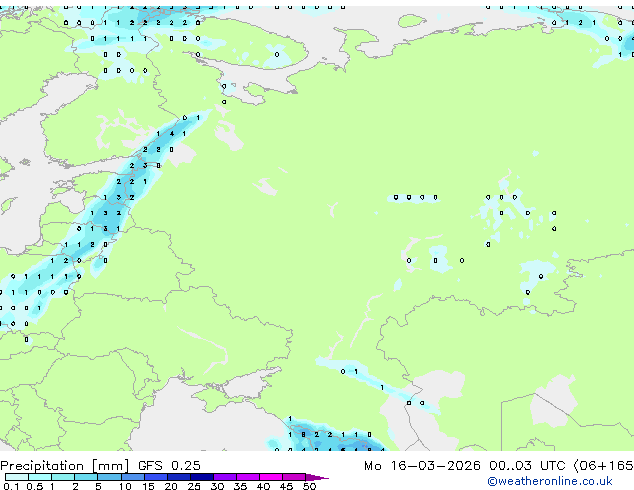
Task: Pick the 2 mm legend color swatch
Action: click(86, 477)
